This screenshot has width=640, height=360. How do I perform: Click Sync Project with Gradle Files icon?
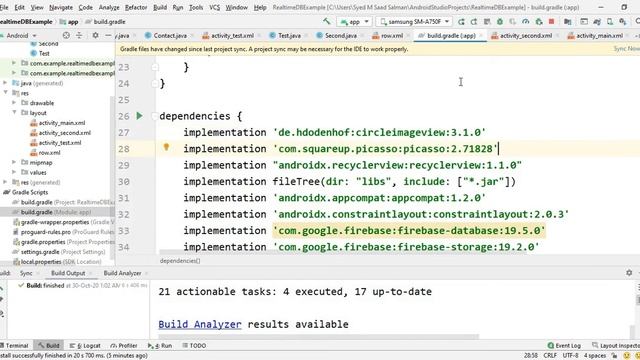point(597,22)
